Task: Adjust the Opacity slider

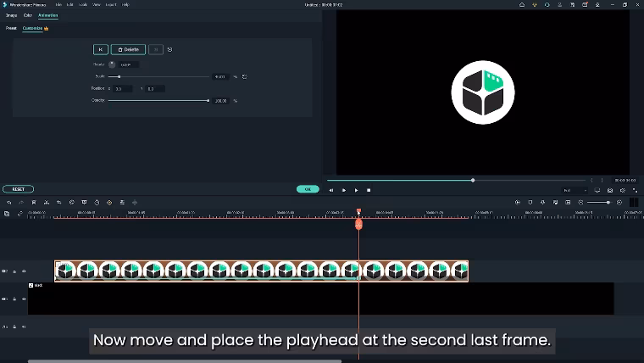Action: click(x=158, y=100)
